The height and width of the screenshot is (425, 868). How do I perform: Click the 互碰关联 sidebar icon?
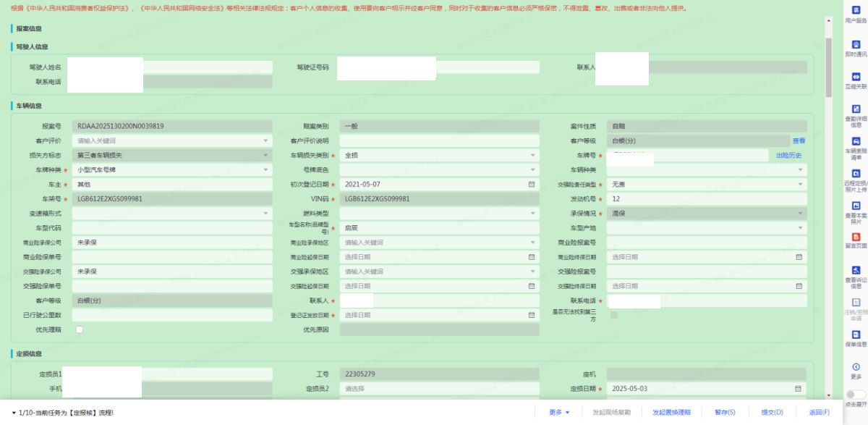click(856, 77)
